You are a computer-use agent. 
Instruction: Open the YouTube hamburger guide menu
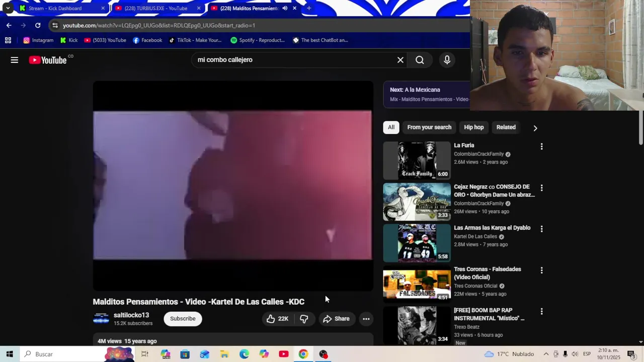[14, 60]
